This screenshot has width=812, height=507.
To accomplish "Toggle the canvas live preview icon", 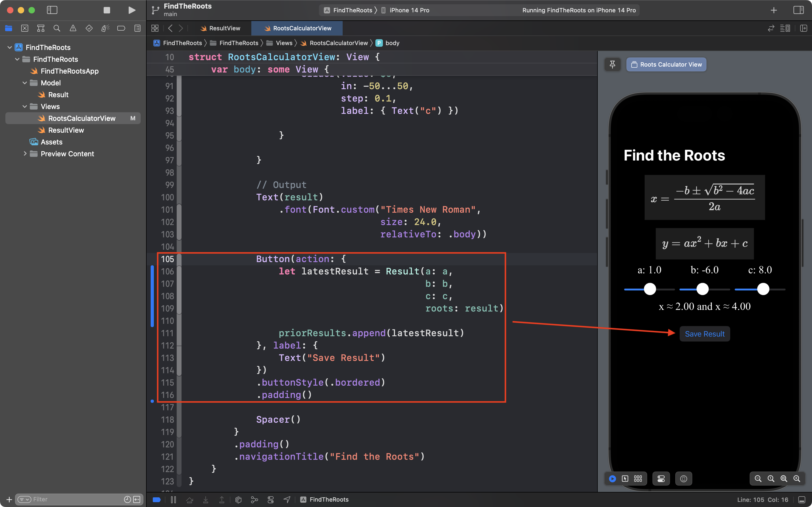I will coord(612,478).
